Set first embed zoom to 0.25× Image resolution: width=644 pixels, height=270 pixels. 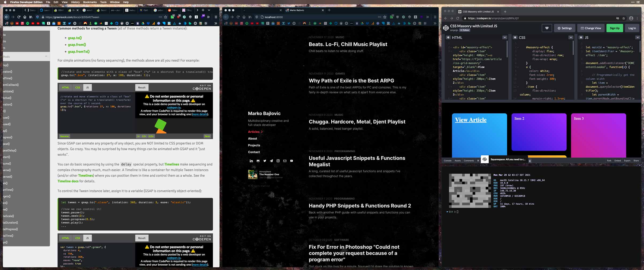click(x=151, y=136)
